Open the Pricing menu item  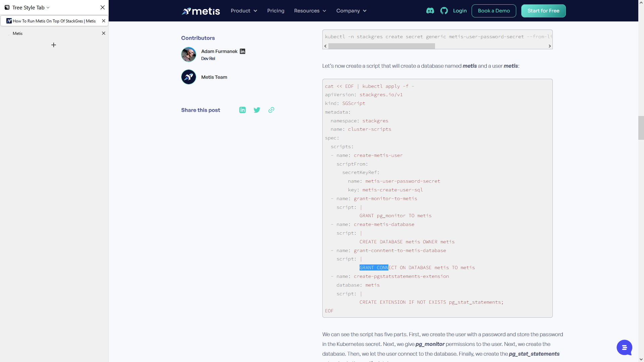coord(276,11)
